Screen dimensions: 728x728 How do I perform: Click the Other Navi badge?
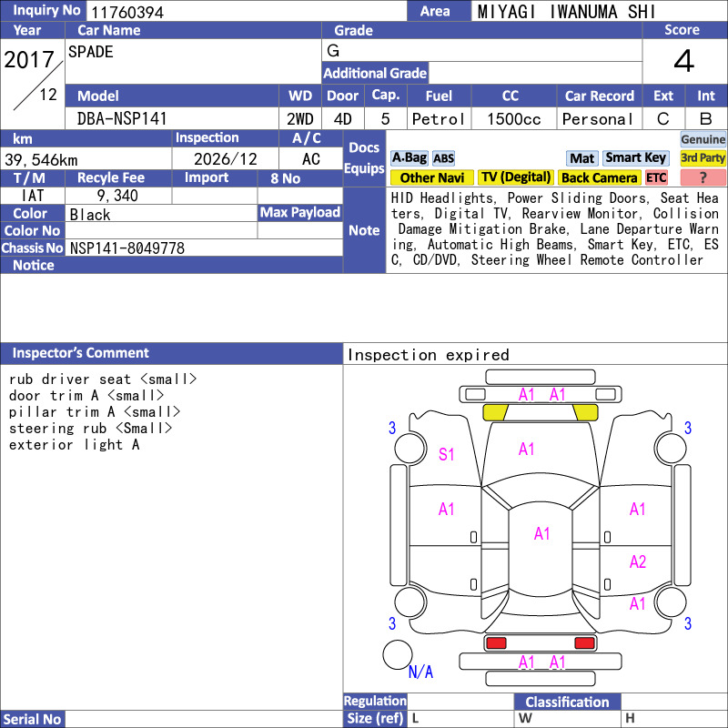click(431, 177)
